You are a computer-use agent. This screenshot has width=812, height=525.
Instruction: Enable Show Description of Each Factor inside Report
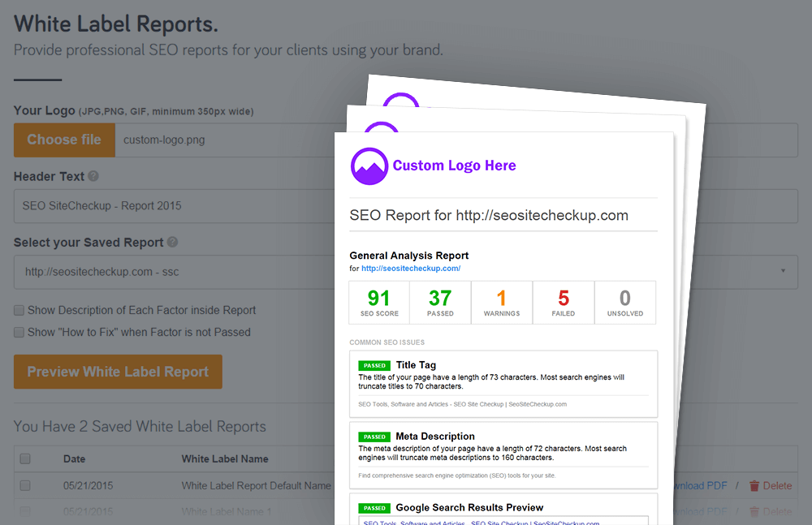19,310
